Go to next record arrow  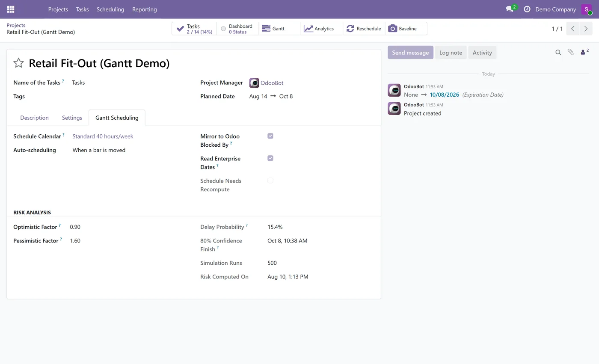586,29
